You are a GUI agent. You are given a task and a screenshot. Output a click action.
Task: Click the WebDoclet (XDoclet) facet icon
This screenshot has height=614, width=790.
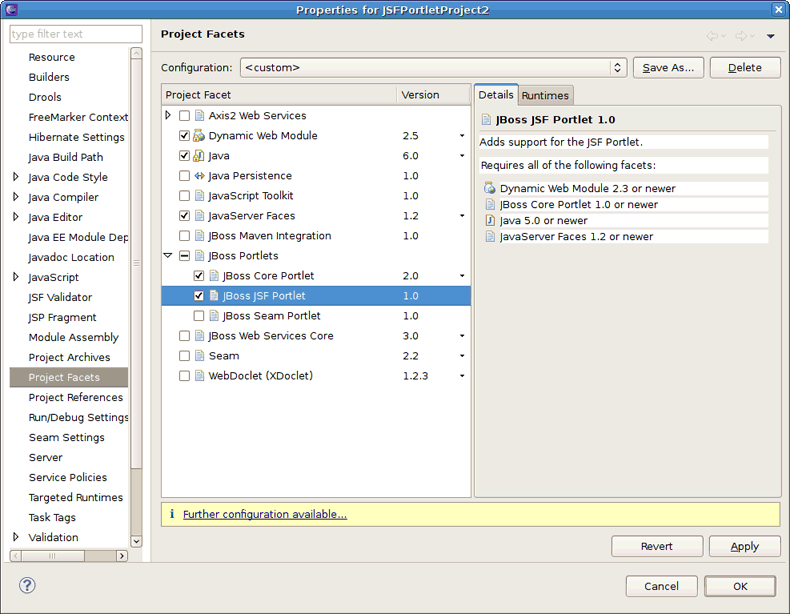pos(200,376)
